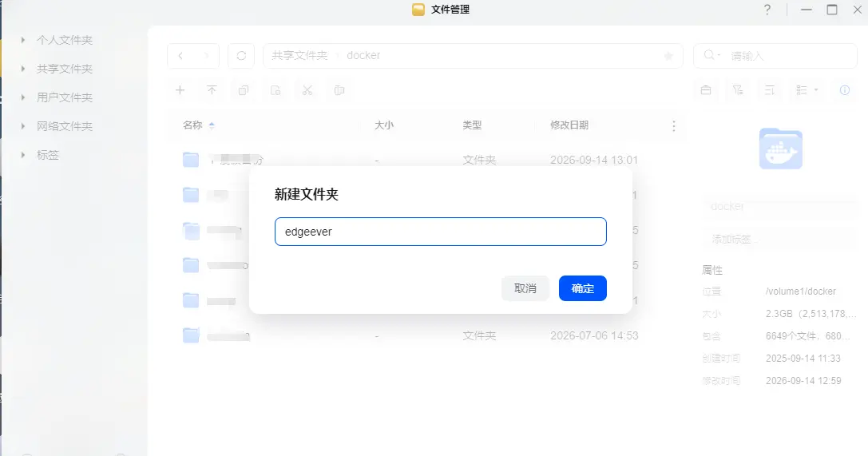This screenshot has height=456, width=868.
Task: Go back with the left arrow
Action: coord(180,55)
